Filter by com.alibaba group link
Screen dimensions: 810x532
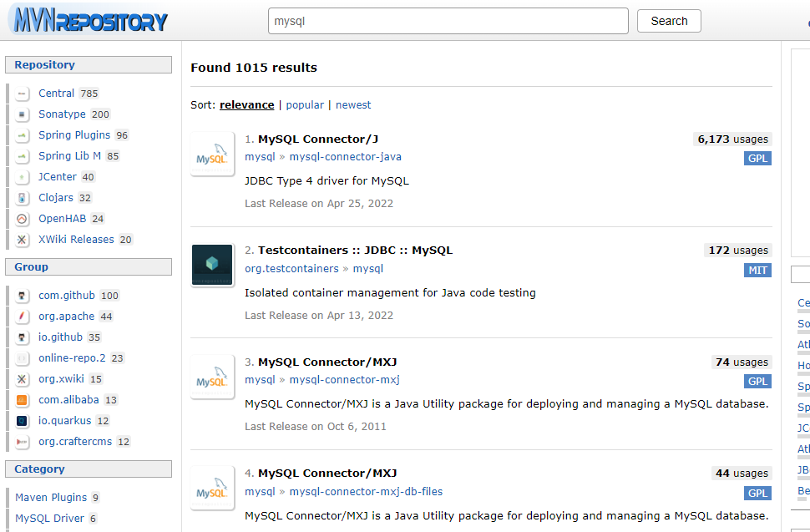click(x=68, y=400)
